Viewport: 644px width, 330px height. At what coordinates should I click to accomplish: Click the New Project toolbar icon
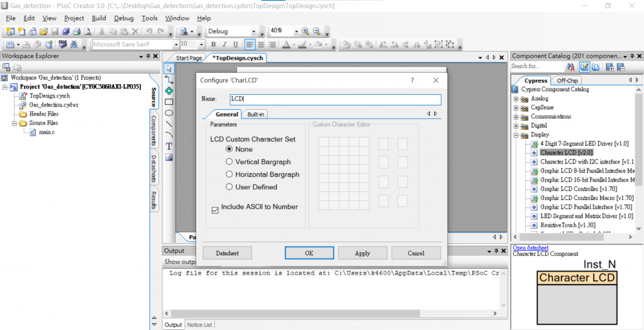(10, 31)
